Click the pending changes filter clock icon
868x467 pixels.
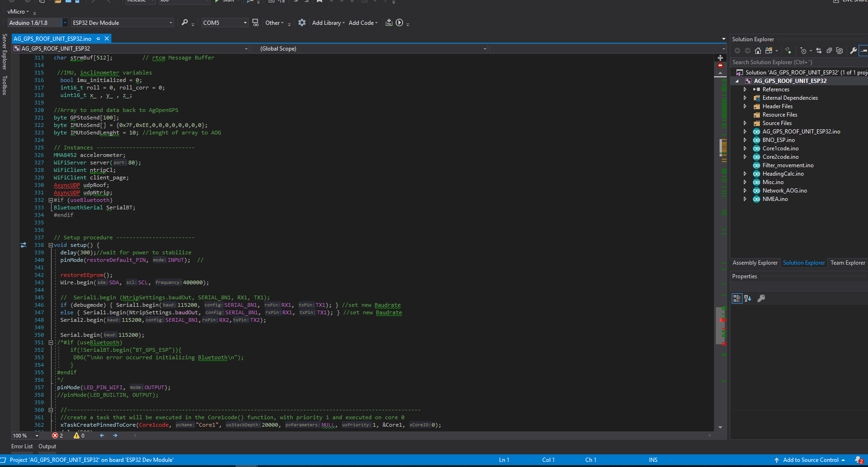click(804, 51)
